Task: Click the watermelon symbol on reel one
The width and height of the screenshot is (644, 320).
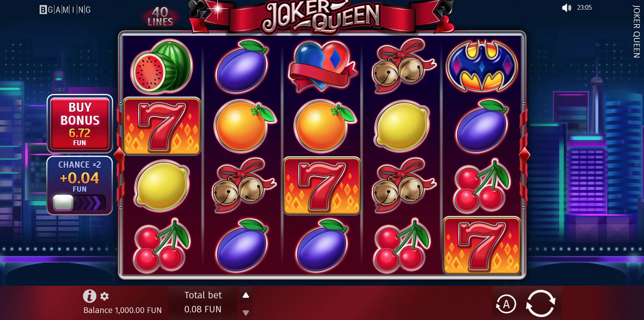Action: coord(162,66)
